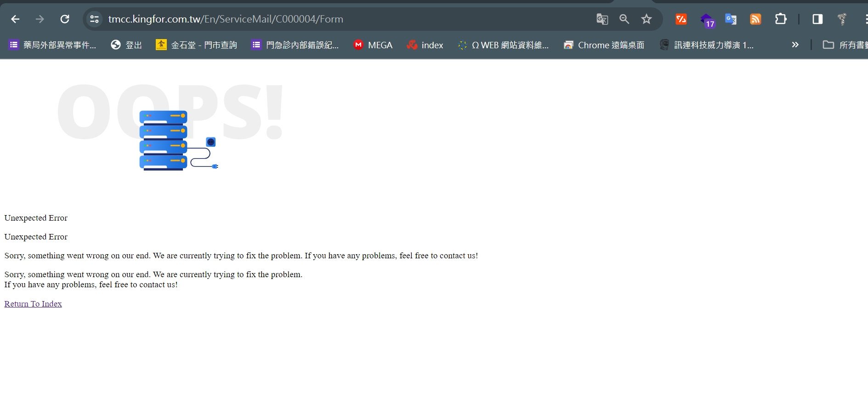Expand the hidden bookmarks chevron
Viewport: 868px width, 393px height.
[795, 45]
